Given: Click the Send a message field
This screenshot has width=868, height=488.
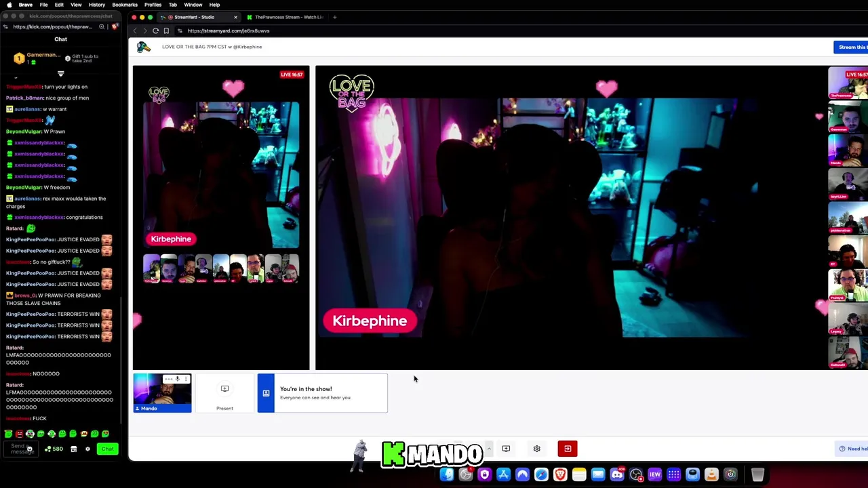Looking at the screenshot, I should tap(20, 449).
